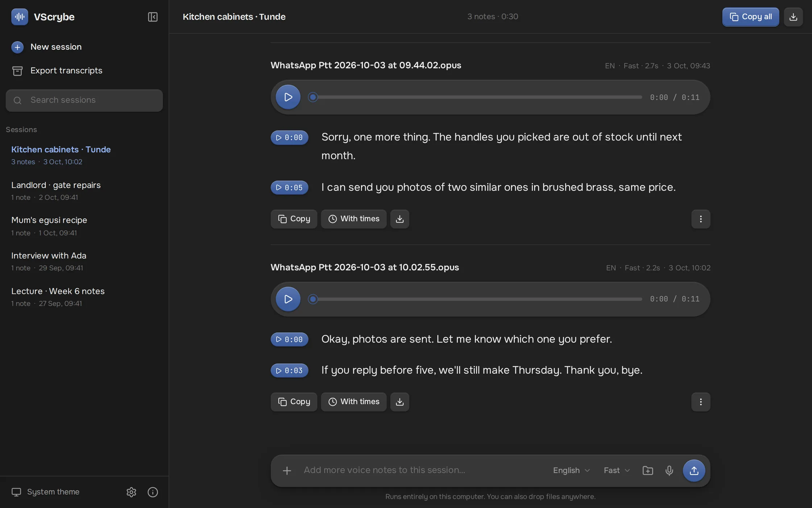Start a New session
Image resolution: width=812 pixels, height=508 pixels.
[84, 47]
